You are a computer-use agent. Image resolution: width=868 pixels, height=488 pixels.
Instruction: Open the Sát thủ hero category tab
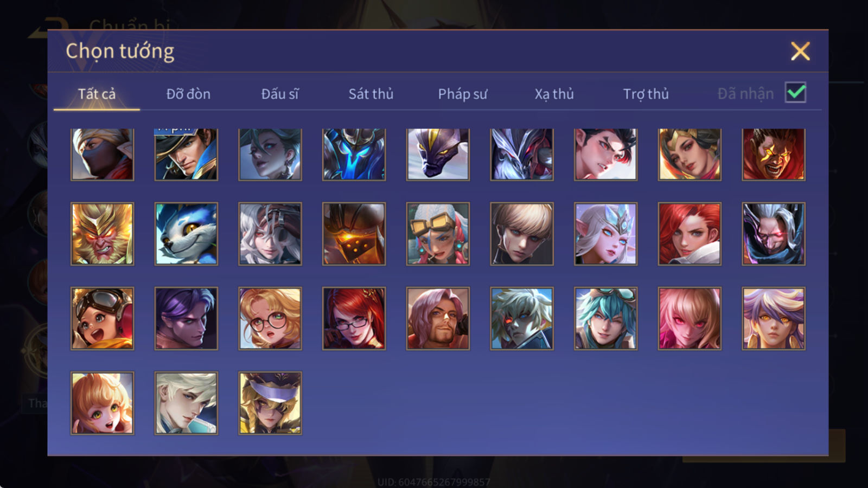pos(371,94)
